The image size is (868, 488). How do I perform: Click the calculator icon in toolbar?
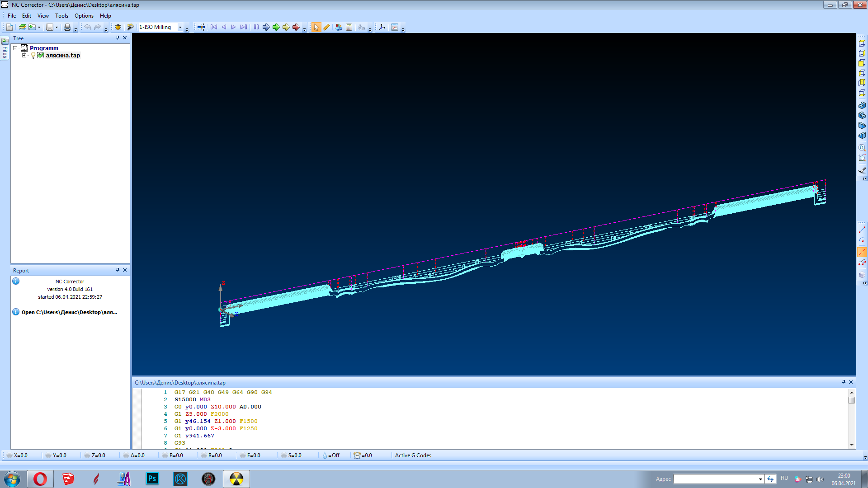349,27
